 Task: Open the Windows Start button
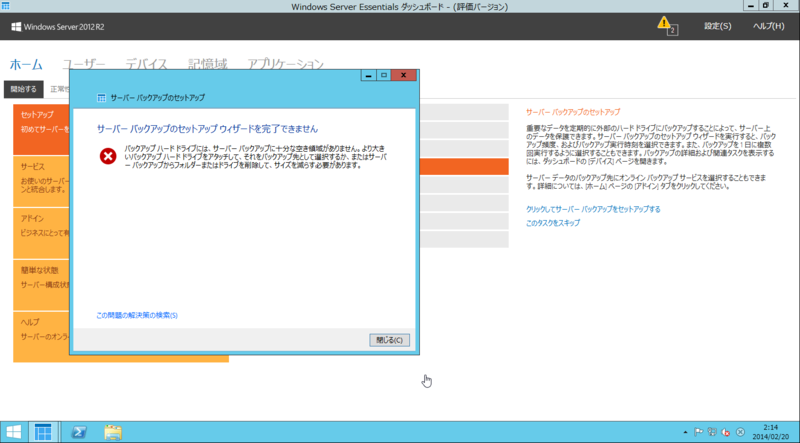[x=14, y=432]
